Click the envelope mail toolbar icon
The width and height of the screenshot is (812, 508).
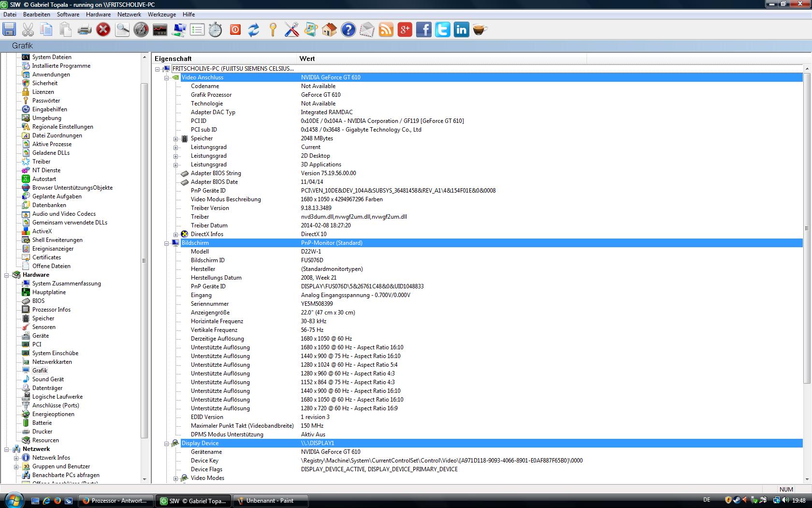click(367, 30)
